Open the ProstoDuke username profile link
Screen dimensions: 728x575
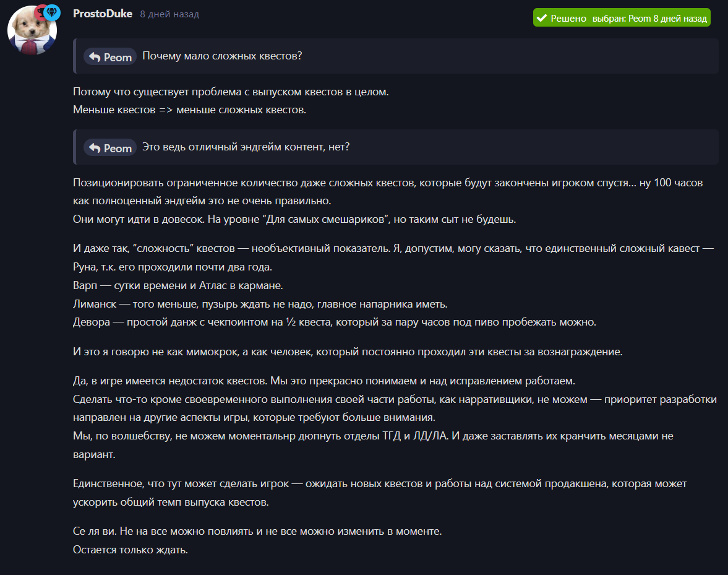coord(103,14)
